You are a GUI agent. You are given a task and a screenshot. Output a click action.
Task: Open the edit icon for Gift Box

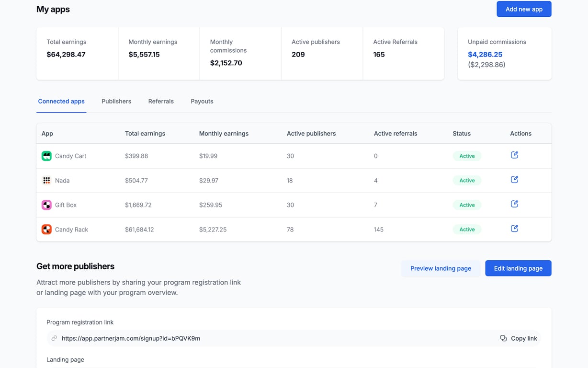point(514,204)
